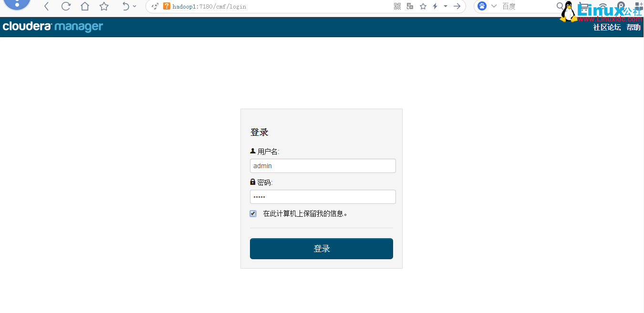Uncheck the remember me on this computer checkbox
The image size is (644, 313).
coord(253,213)
